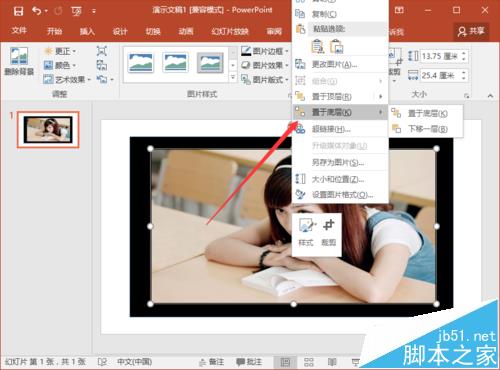Open 置于顶层(R) submenu in context menu
The image size is (500, 370).
[x=340, y=97]
